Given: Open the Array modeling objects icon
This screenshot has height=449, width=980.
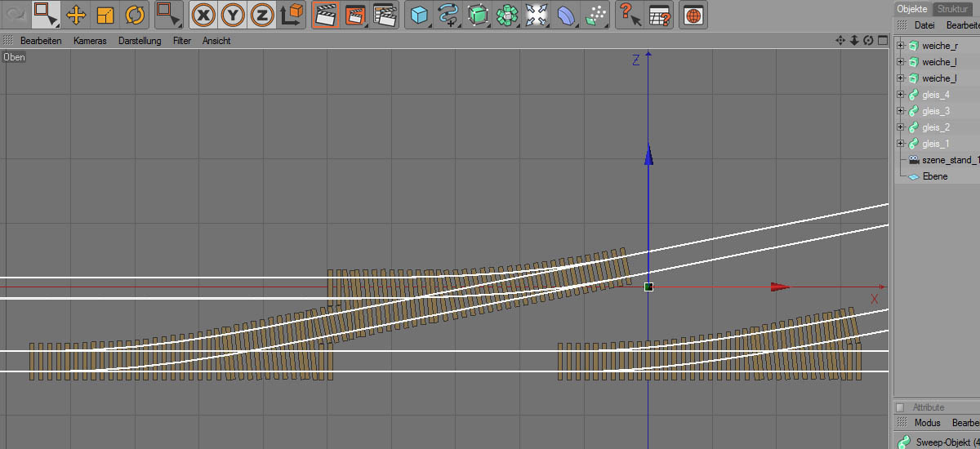Looking at the screenshot, I should point(507,15).
